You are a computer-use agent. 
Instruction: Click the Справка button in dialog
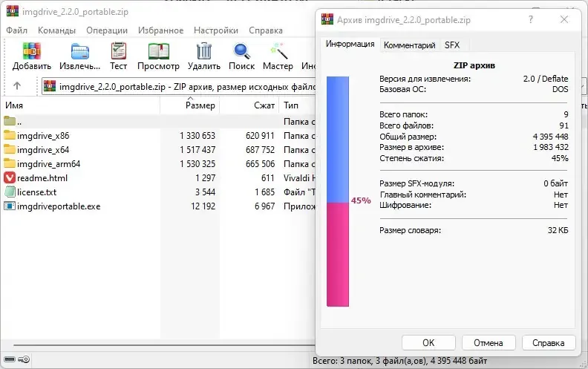[x=548, y=343]
